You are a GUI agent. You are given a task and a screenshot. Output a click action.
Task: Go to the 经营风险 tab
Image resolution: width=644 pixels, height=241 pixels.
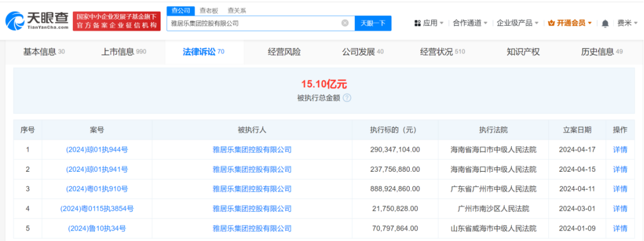tap(284, 52)
